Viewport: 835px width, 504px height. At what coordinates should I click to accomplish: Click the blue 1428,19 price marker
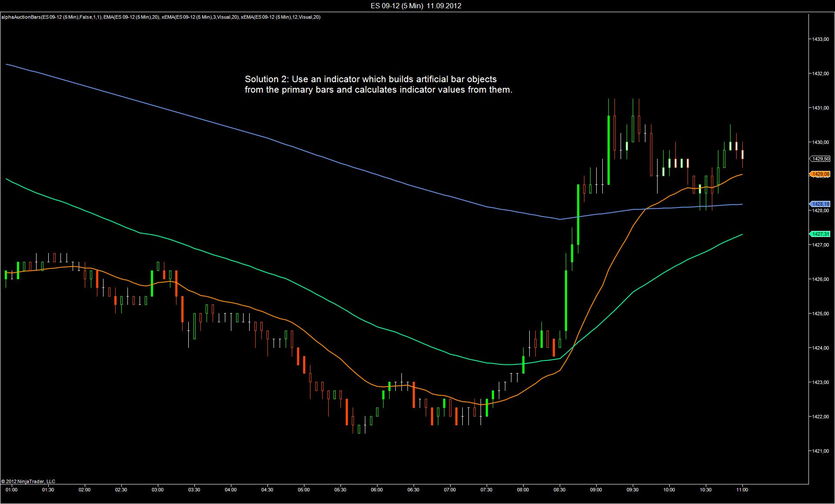point(820,204)
